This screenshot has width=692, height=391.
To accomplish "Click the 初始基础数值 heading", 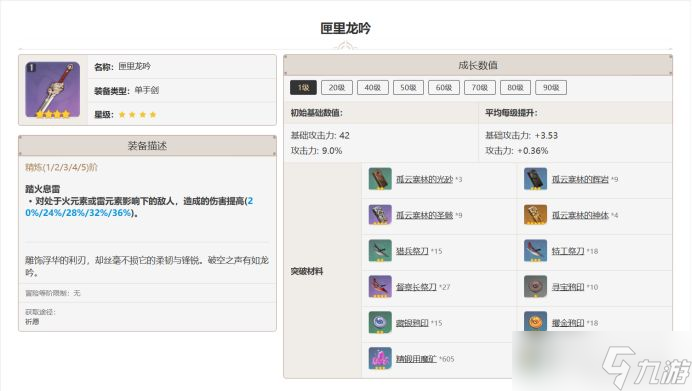I will tap(316, 113).
